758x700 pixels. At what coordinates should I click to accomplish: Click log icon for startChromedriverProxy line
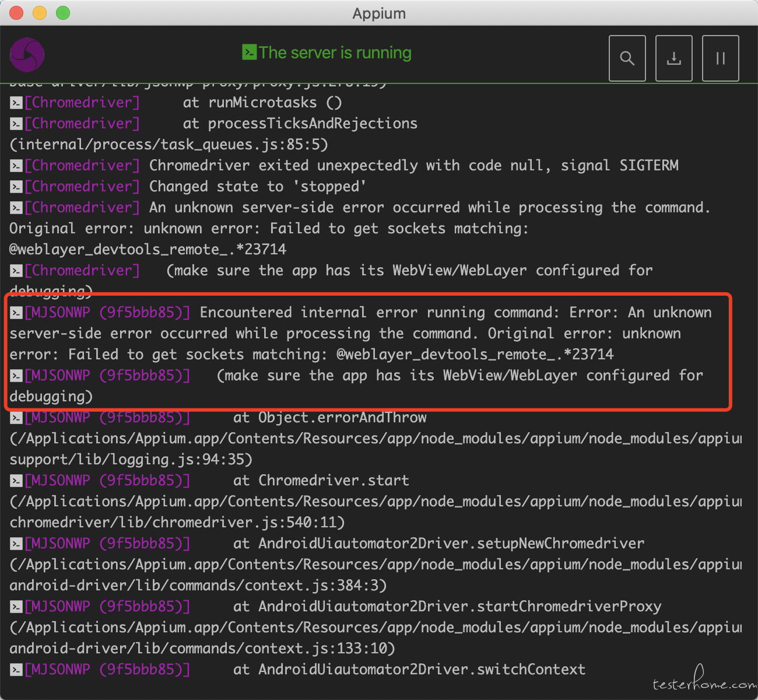click(x=16, y=607)
